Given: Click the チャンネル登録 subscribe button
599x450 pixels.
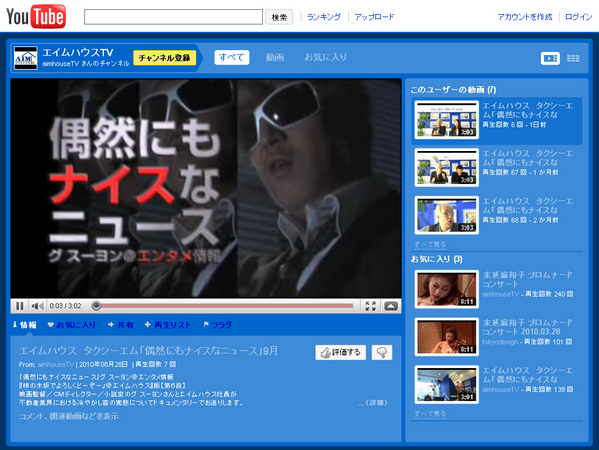Looking at the screenshot, I should coord(164,58).
